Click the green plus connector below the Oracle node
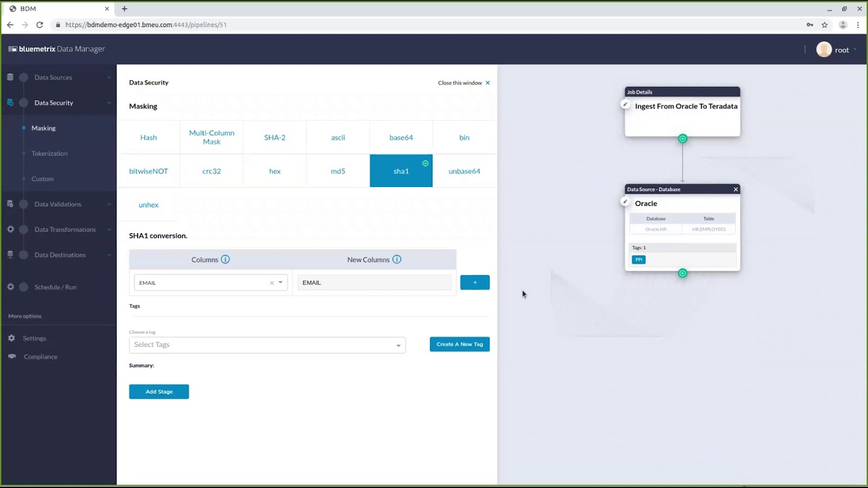 click(682, 273)
